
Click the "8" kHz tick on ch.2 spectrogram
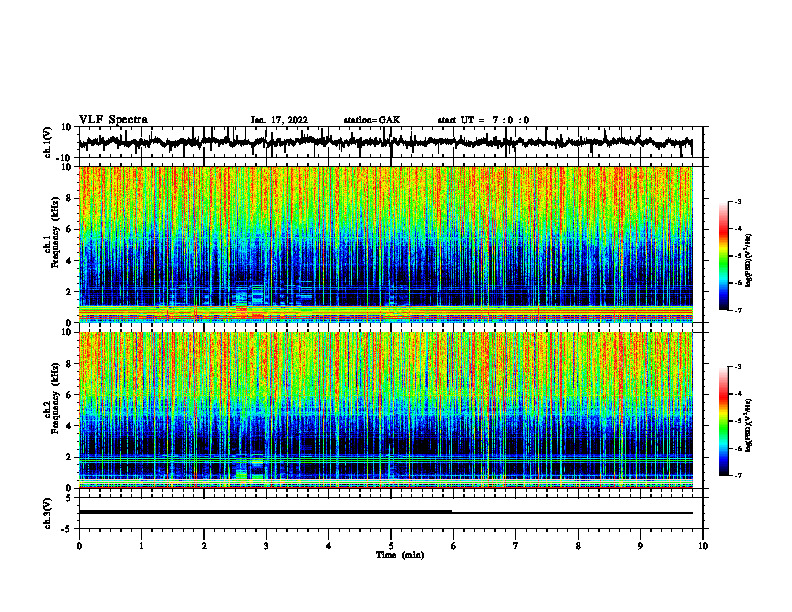point(70,364)
